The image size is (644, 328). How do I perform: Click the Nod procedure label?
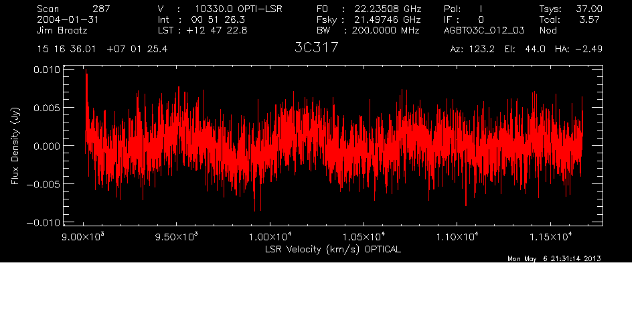[x=549, y=30]
